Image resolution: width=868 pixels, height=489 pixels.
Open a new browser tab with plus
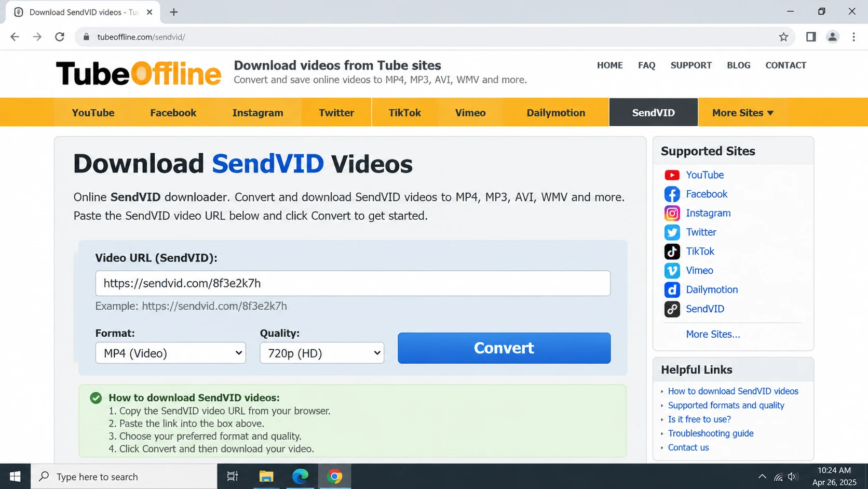(174, 12)
